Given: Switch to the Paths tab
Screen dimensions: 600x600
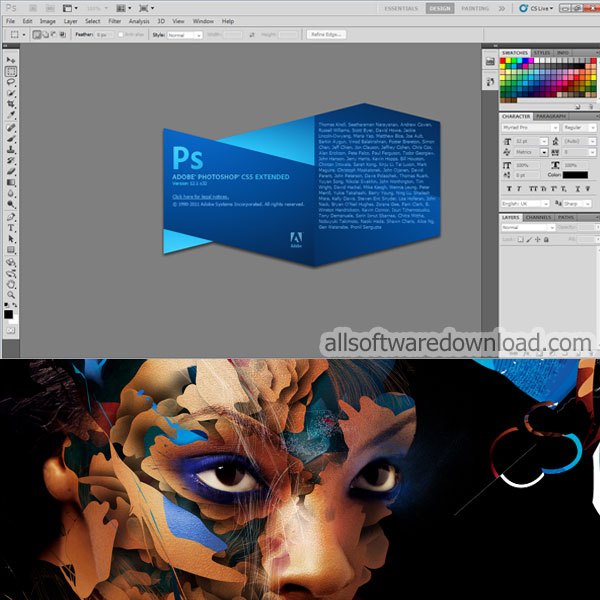Looking at the screenshot, I should tap(566, 217).
